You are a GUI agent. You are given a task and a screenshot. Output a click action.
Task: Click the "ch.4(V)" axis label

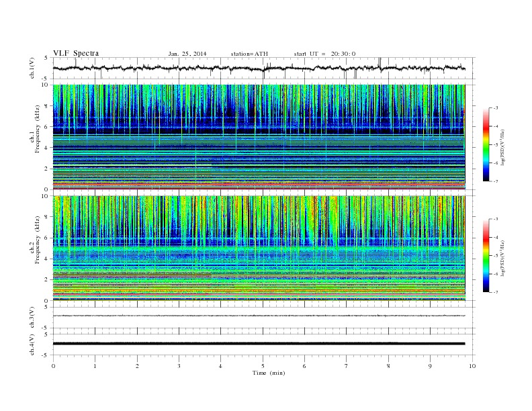[x=32, y=345]
